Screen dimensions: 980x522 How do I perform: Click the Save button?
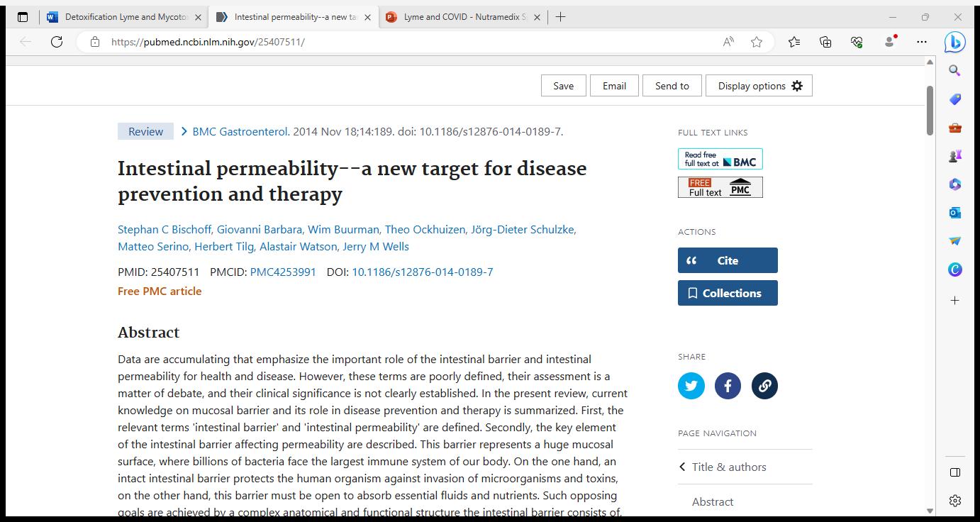coord(564,86)
